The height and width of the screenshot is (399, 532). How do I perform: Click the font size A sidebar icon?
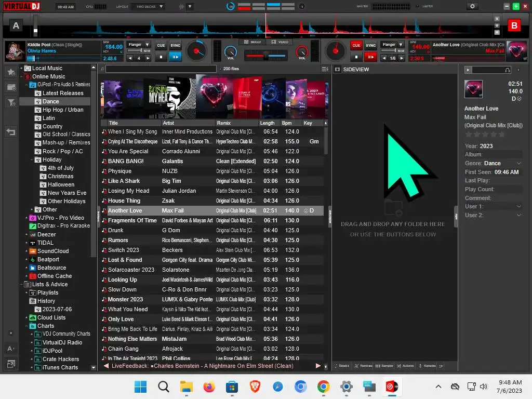click(x=11, y=349)
